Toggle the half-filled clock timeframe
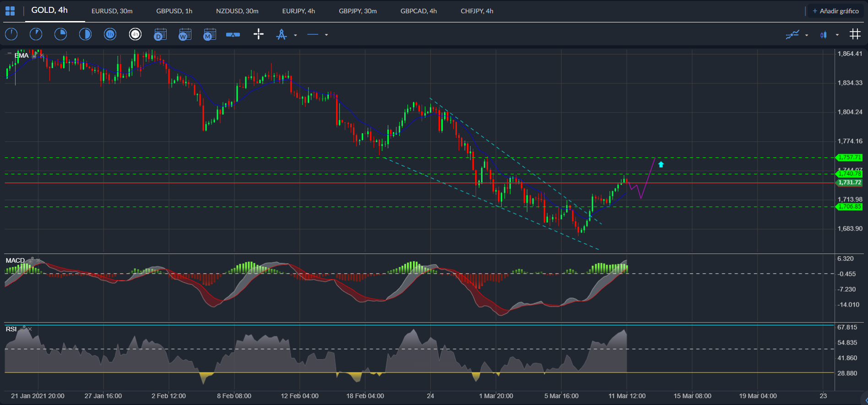Image resolution: width=868 pixels, height=405 pixels. click(x=85, y=34)
